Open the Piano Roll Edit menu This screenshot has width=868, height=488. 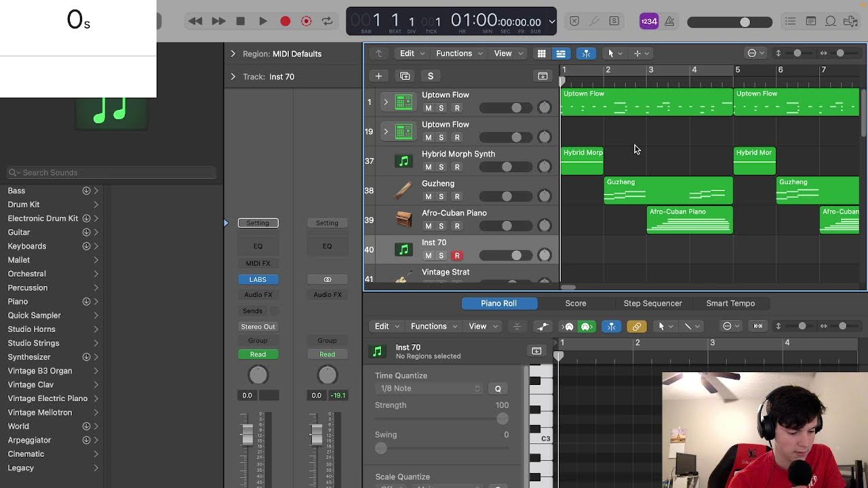tap(387, 326)
